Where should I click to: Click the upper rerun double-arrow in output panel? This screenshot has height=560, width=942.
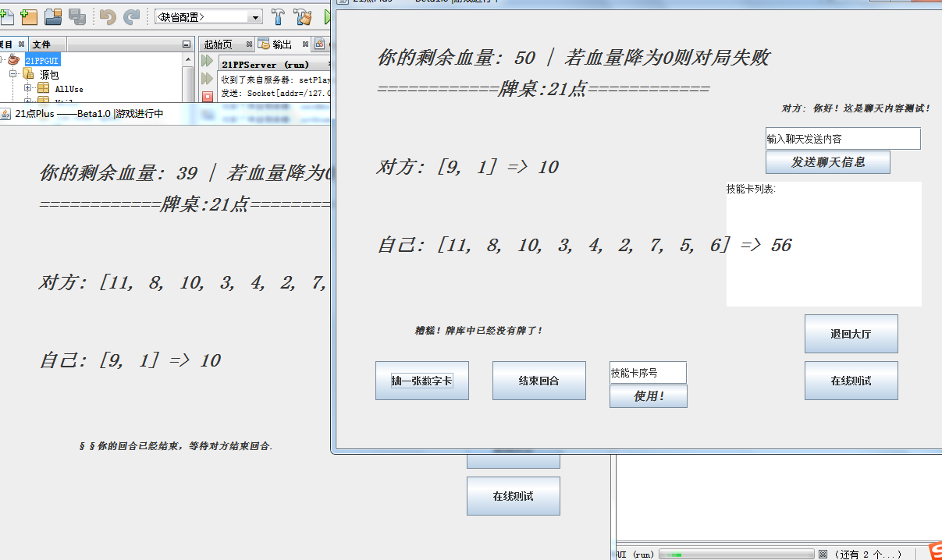207,61
